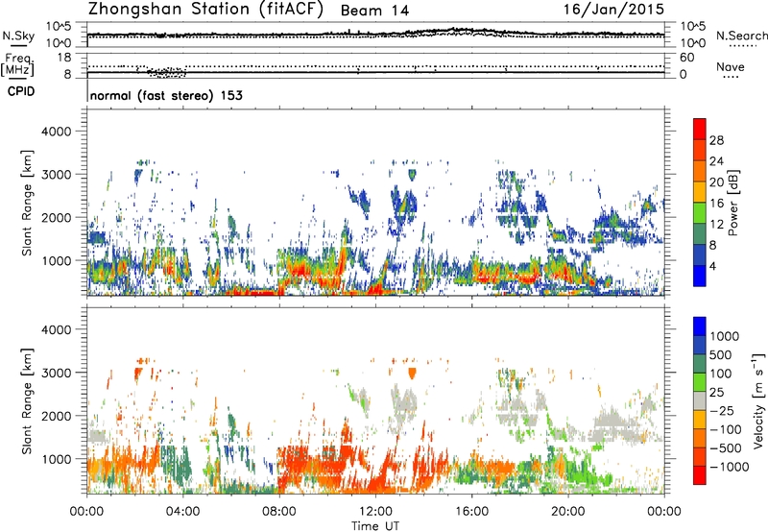Click the '2000' tick on power panel
This screenshot has height=532, width=768.
point(57,217)
